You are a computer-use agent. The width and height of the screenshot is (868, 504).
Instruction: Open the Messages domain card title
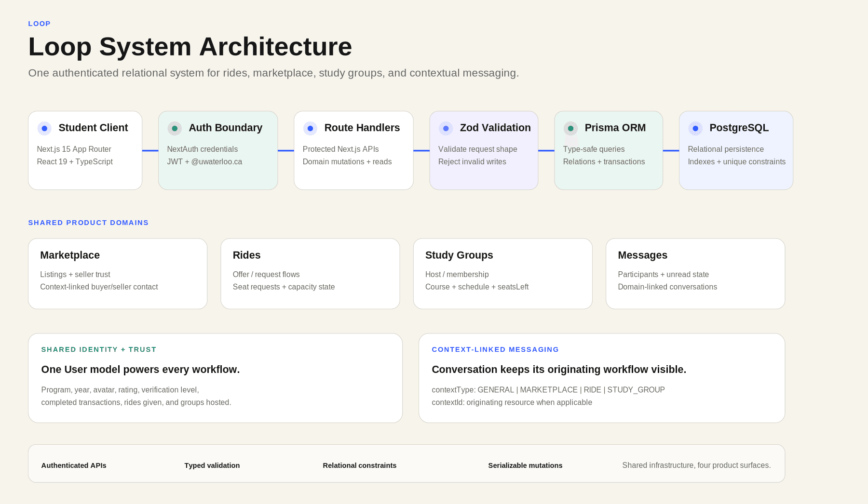643,255
